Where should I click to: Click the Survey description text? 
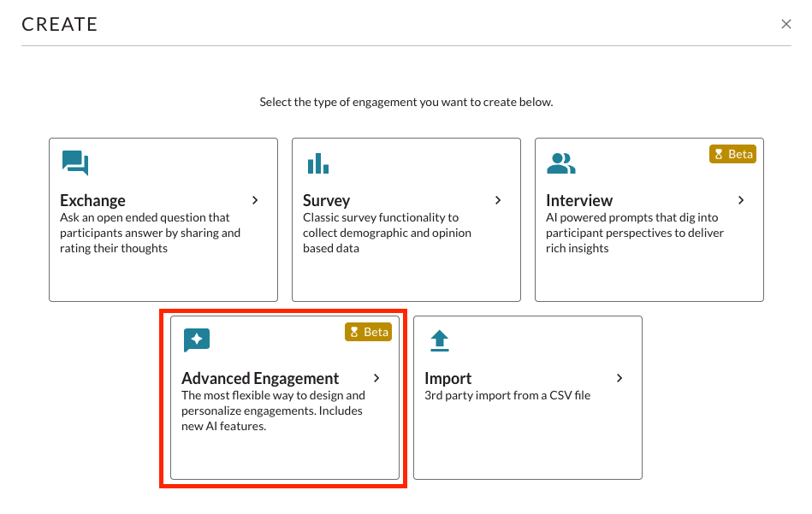[387, 233]
